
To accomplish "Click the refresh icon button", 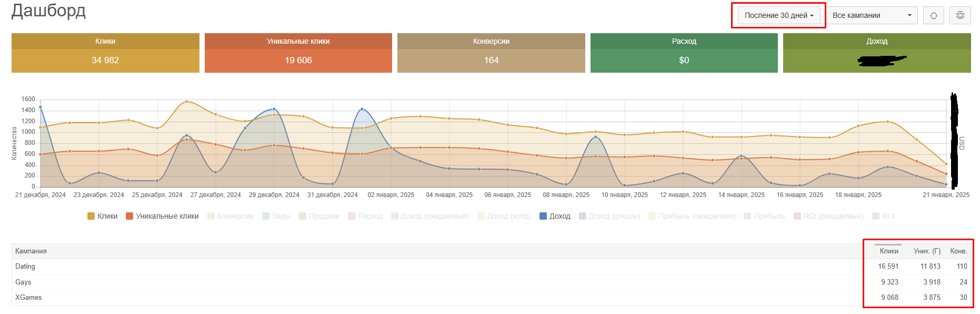I will point(933,15).
